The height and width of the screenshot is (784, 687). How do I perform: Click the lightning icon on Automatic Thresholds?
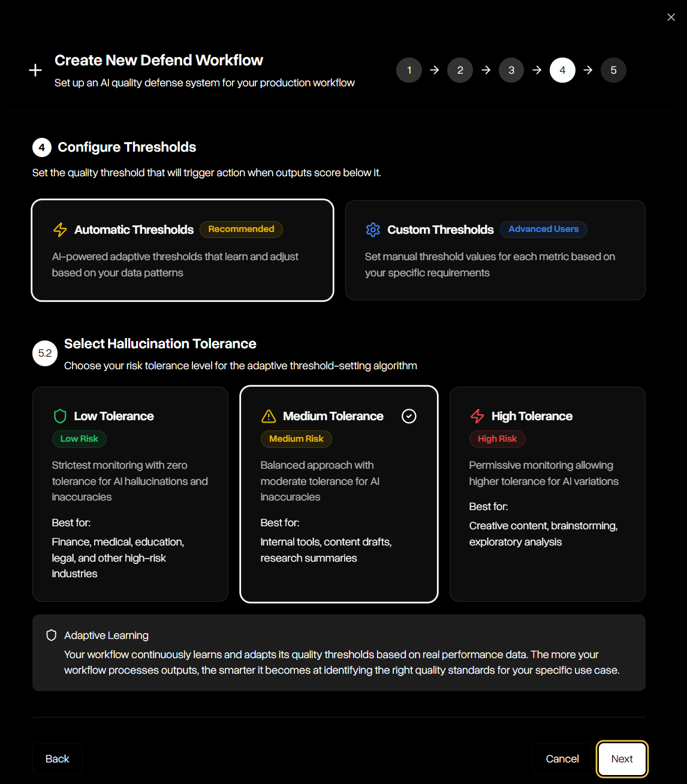59,230
